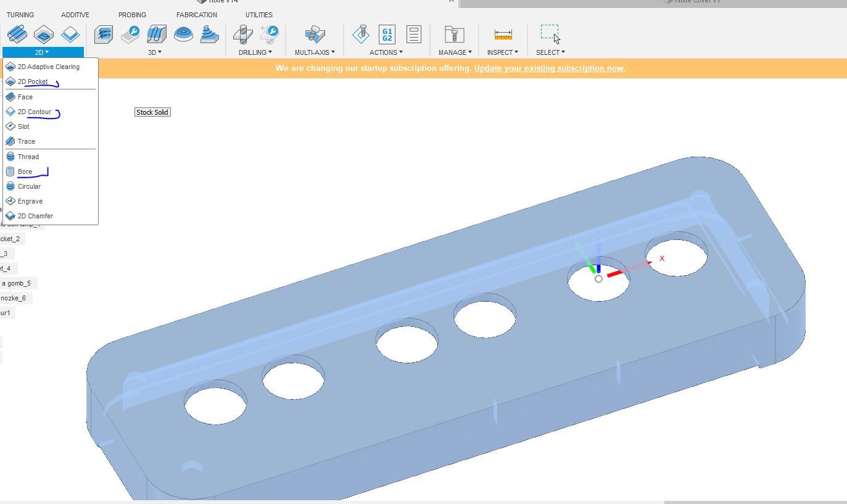Screen dimensions: 847x504
Task: Open the Setup Sheet icon
Action: coord(414,34)
